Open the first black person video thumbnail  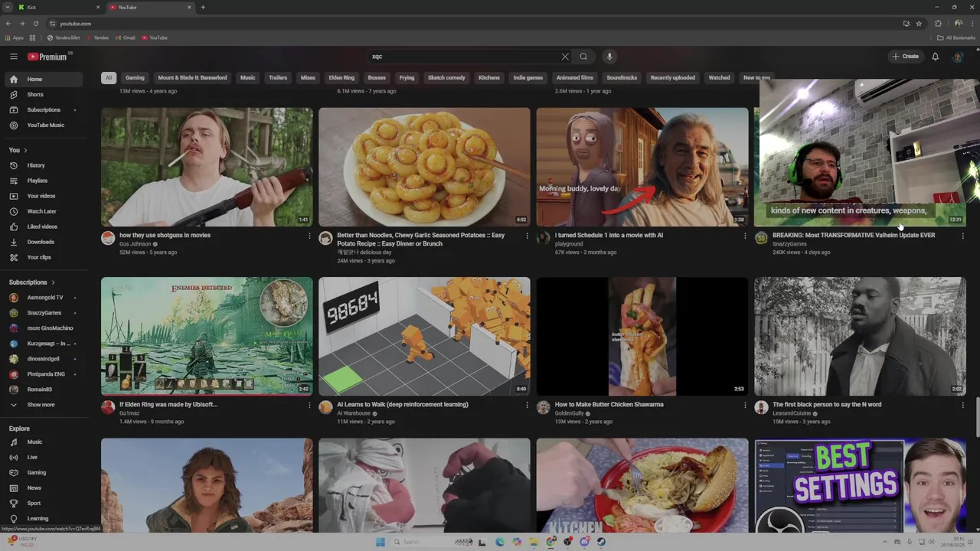pyautogui.click(x=860, y=336)
